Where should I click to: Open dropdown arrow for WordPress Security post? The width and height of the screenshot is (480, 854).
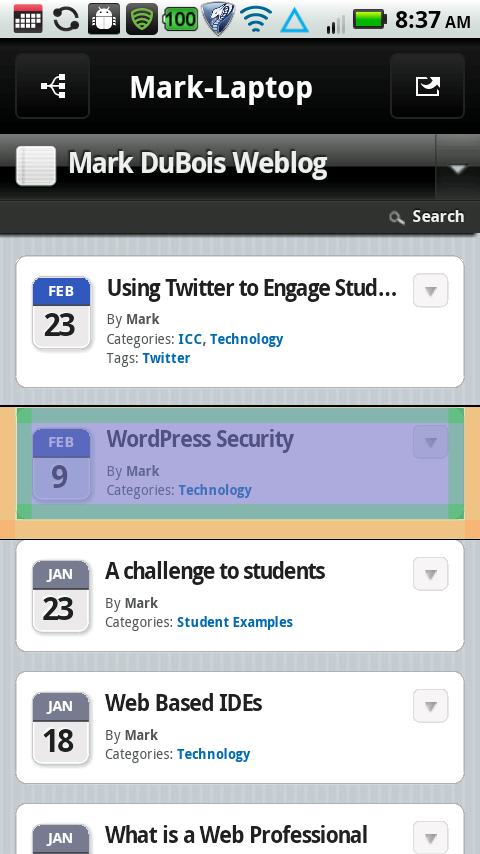click(430, 442)
